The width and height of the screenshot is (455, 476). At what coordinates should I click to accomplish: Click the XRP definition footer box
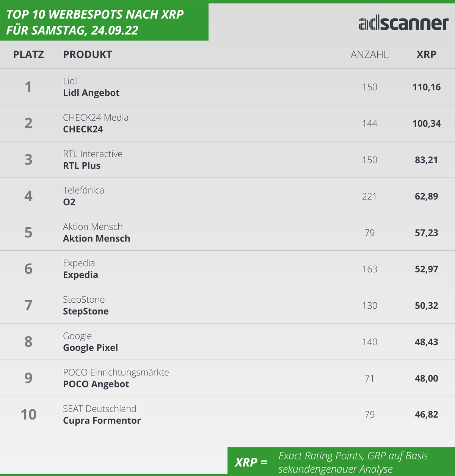341,462
